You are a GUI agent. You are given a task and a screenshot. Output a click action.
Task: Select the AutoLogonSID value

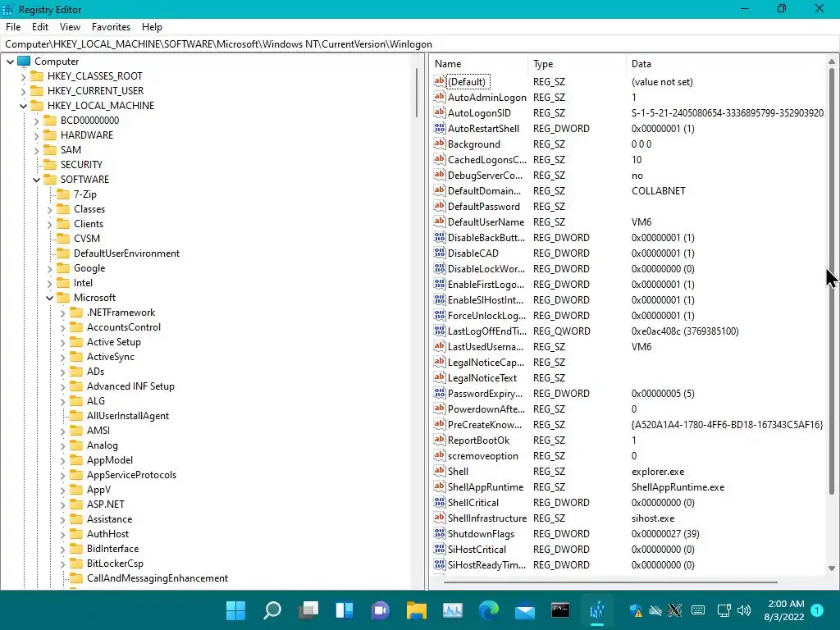pos(479,113)
